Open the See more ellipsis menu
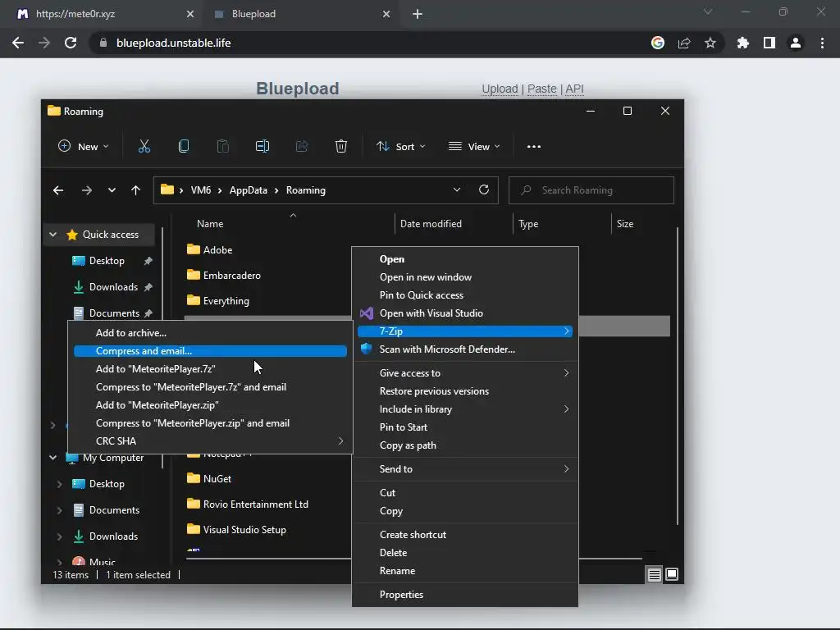Screen dimensions: 840x630 click(533, 146)
